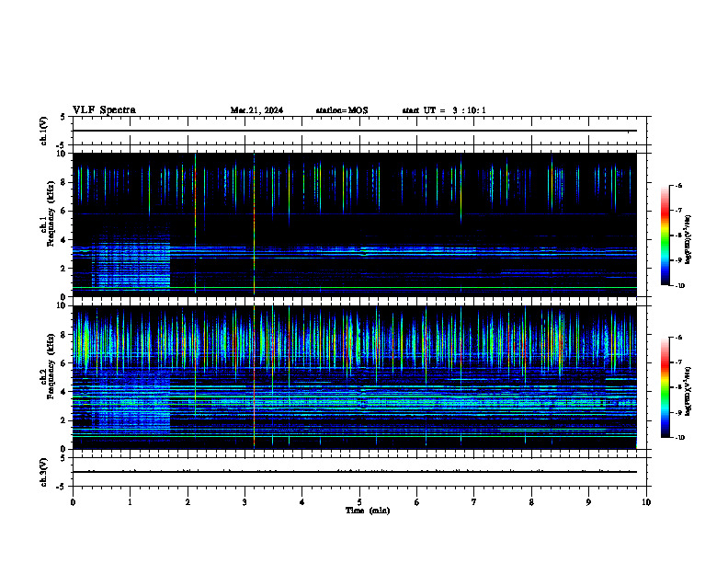Click the ch.1 spectrogram color scale bar

point(665,236)
